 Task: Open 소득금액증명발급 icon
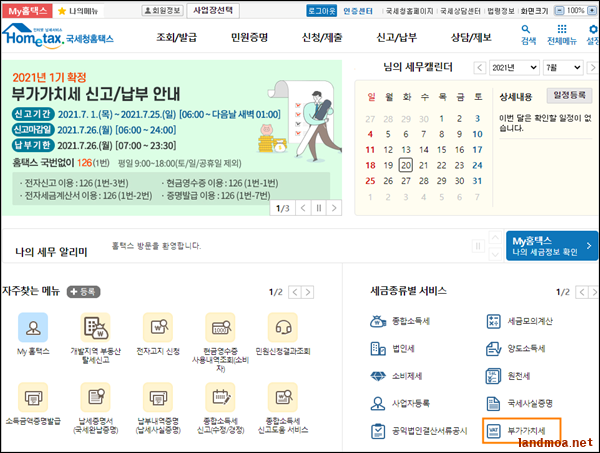coord(33,397)
